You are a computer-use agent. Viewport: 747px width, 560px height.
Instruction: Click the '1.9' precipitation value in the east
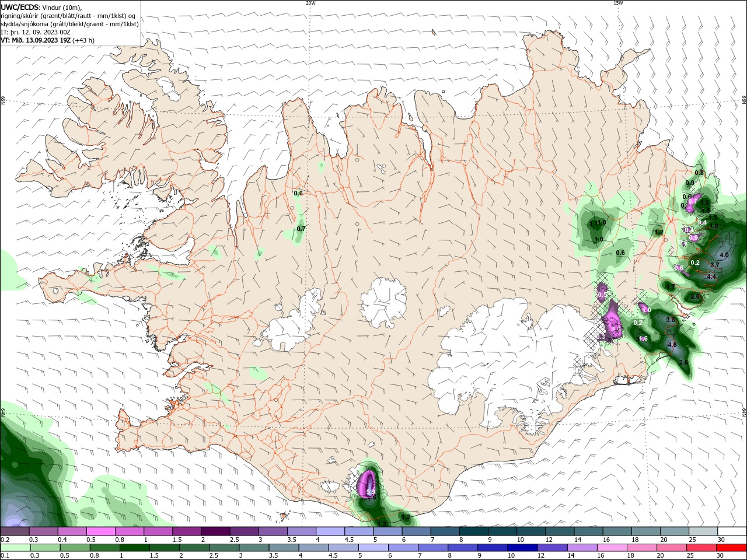tap(714, 226)
